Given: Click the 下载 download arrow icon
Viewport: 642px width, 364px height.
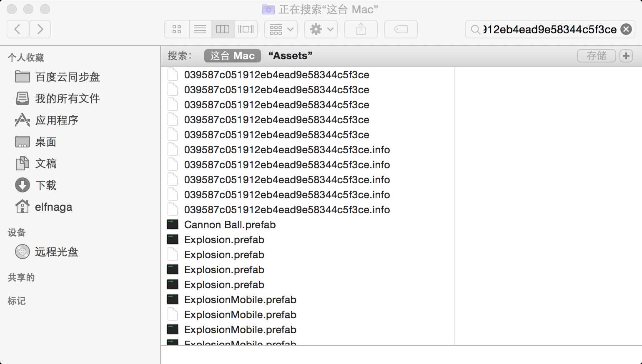Looking at the screenshot, I should [x=23, y=185].
